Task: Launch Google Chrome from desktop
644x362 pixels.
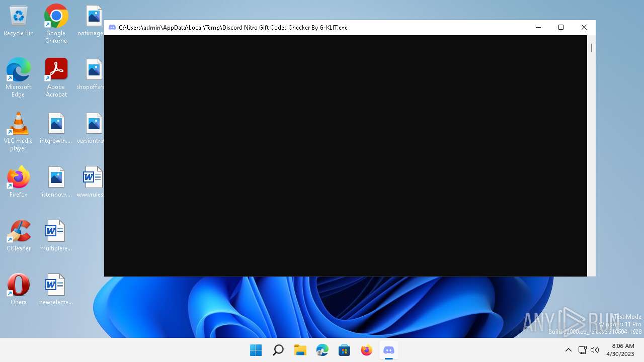Action: click(x=56, y=24)
